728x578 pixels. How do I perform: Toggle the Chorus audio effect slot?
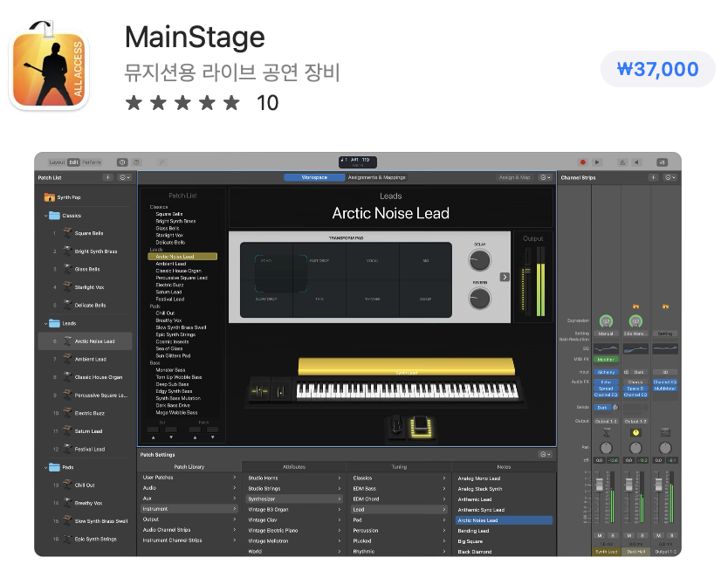[635, 382]
